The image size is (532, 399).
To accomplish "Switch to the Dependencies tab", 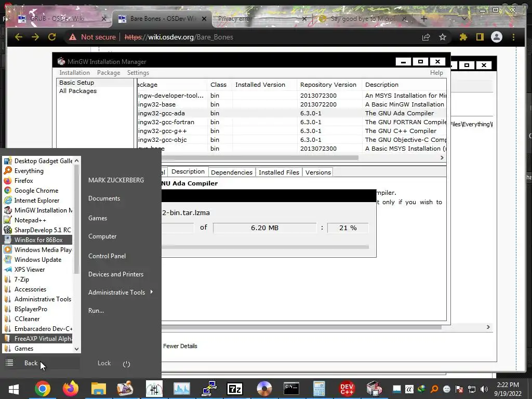I will [232, 172].
